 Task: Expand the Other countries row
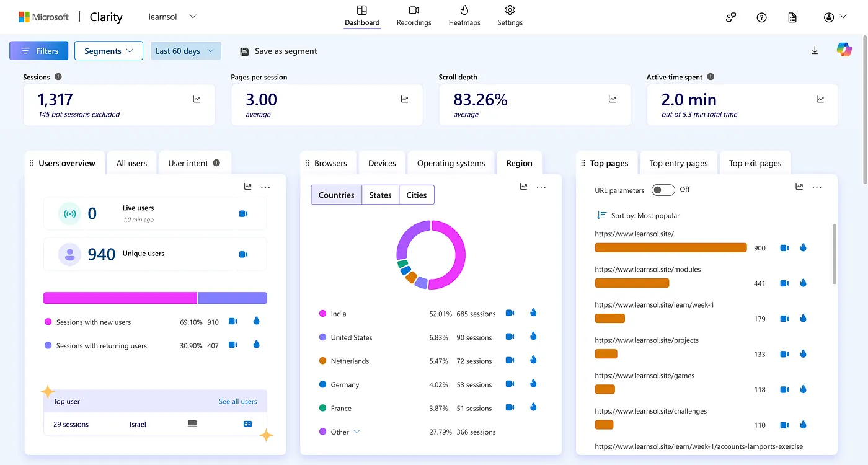pos(356,432)
